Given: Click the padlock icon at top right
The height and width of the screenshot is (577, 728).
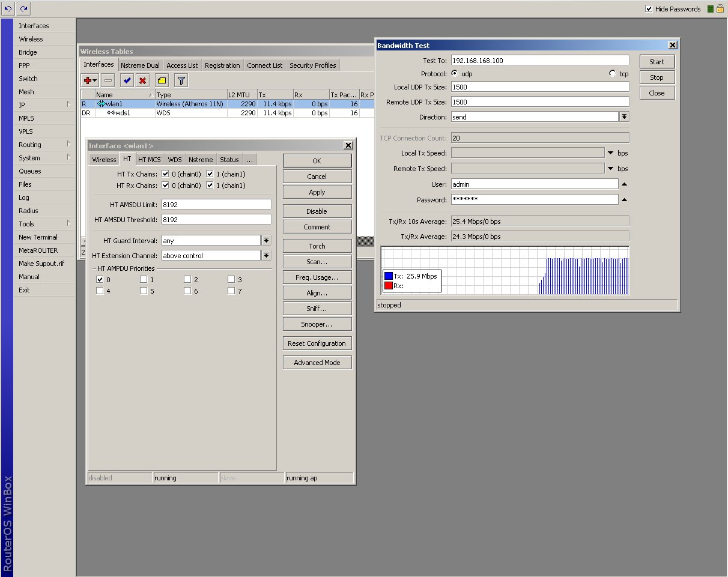Looking at the screenshot, I should 720,9.
